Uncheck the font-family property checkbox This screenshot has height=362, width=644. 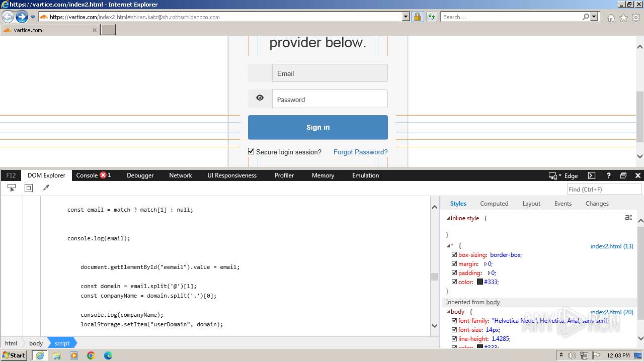(x=454, y=321)
